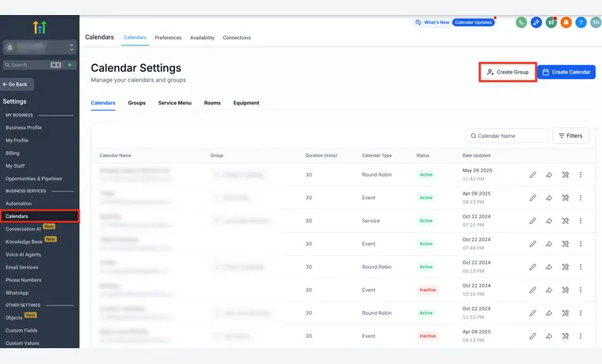
Task: Click the Date Updated column header
Action: [x=476, y=155]
